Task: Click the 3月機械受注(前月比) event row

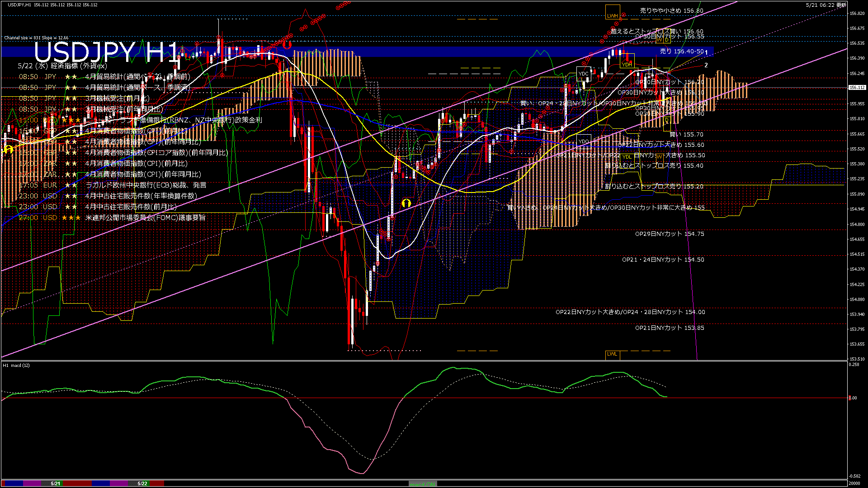Action: pos(84,99)
